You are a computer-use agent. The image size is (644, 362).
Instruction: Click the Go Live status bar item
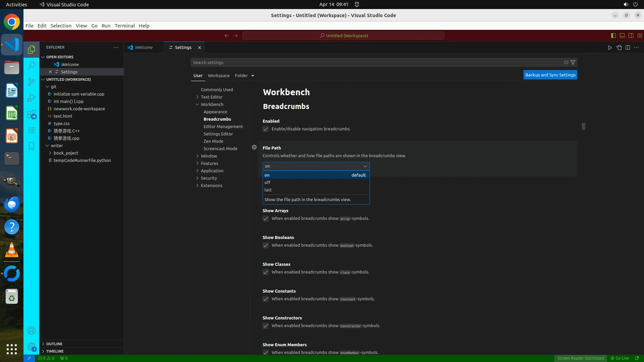(620, 358)
